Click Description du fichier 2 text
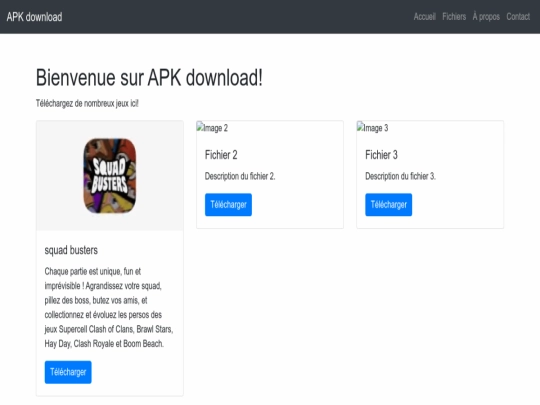This screenshot has height=405, width=540. (240, 176)
